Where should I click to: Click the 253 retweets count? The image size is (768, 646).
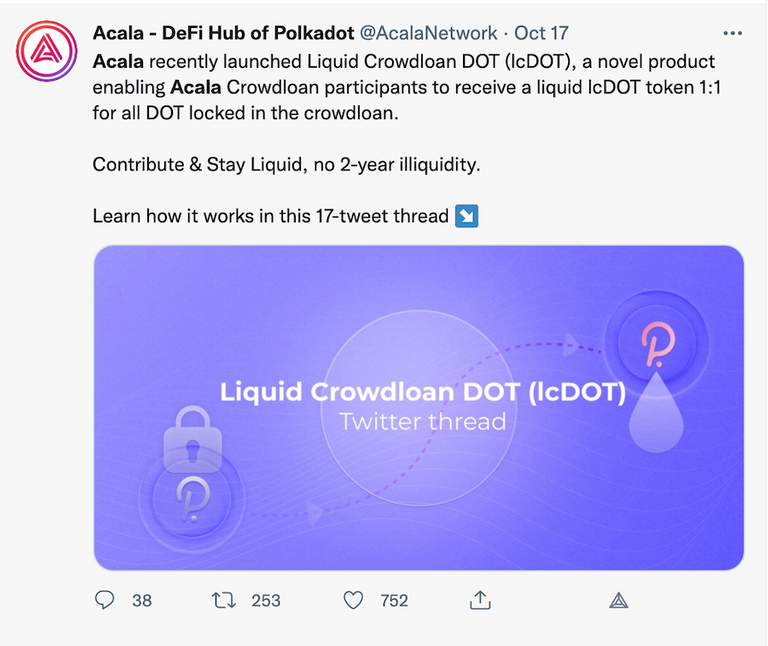click(266, 600)
